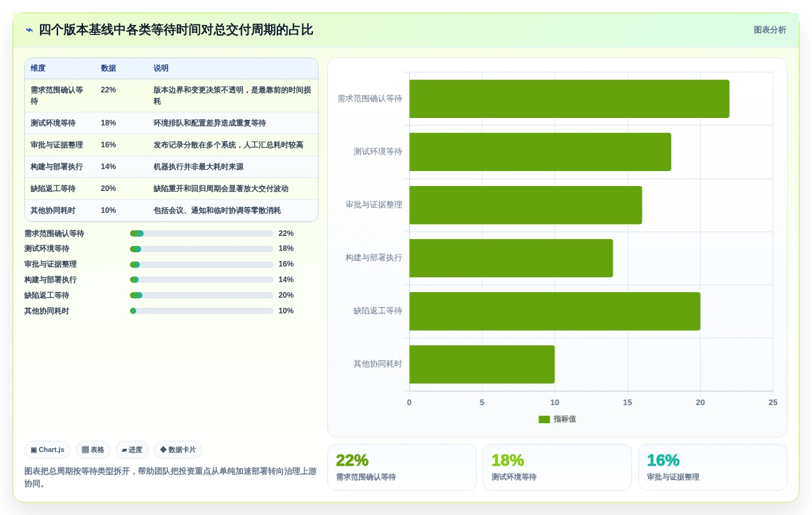Click the 缺陷返工等待 progress bar
This screenshot has width=812, height=515.
pyautogui.click(x=202, y=295)
